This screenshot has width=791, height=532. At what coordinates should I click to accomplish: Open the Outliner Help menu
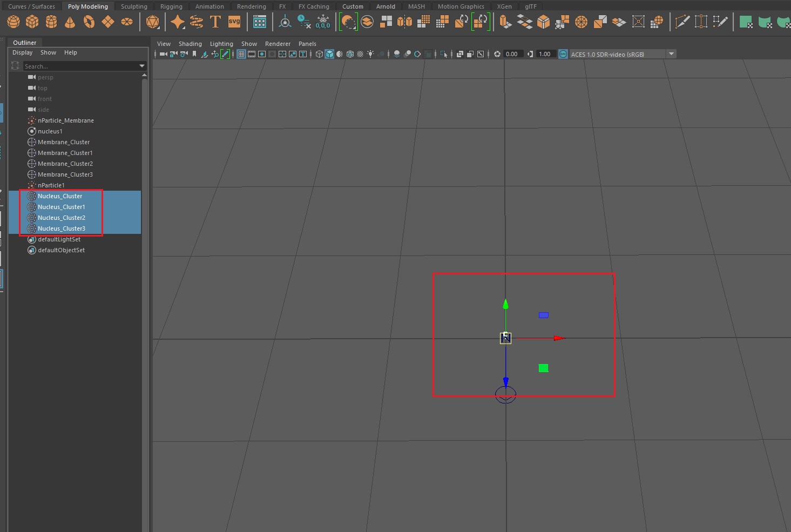pos(71,52)
